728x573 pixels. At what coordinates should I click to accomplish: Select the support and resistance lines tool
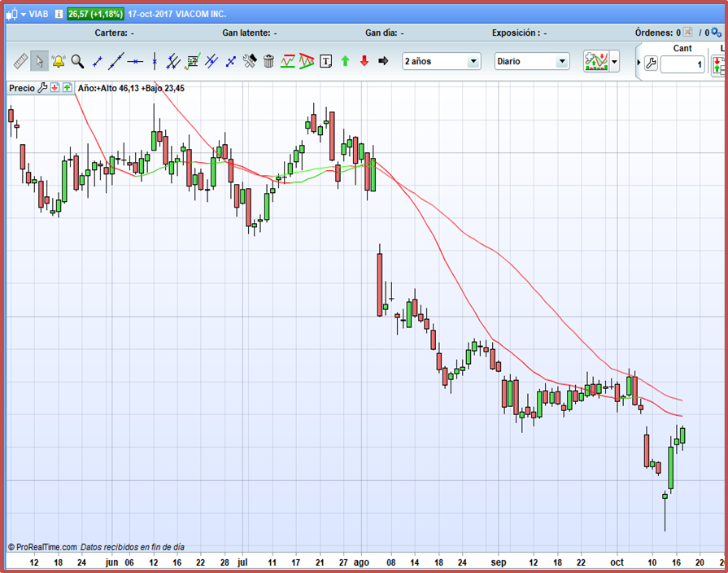(x=287, y=61)
